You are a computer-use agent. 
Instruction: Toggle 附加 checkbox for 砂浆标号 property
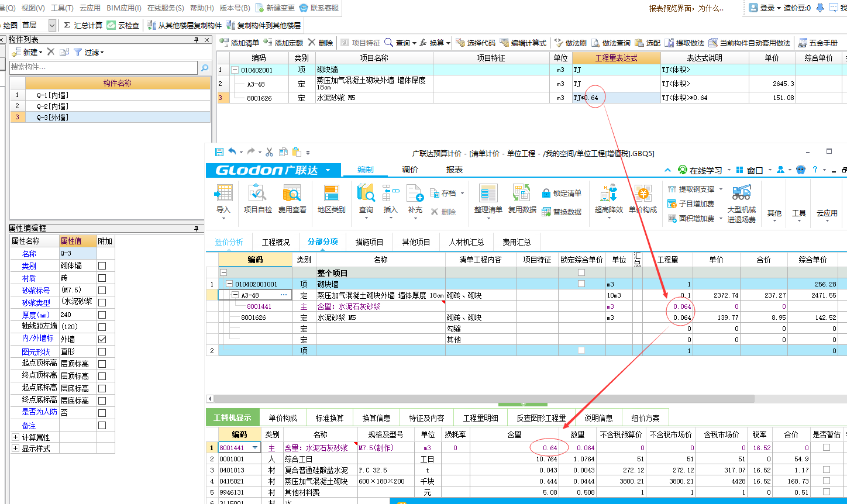[102, 290]
